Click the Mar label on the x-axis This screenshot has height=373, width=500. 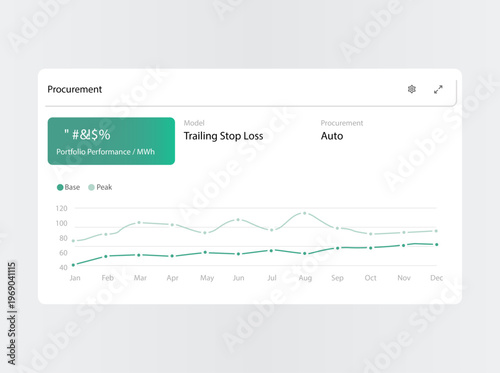[x=140, y=278]
